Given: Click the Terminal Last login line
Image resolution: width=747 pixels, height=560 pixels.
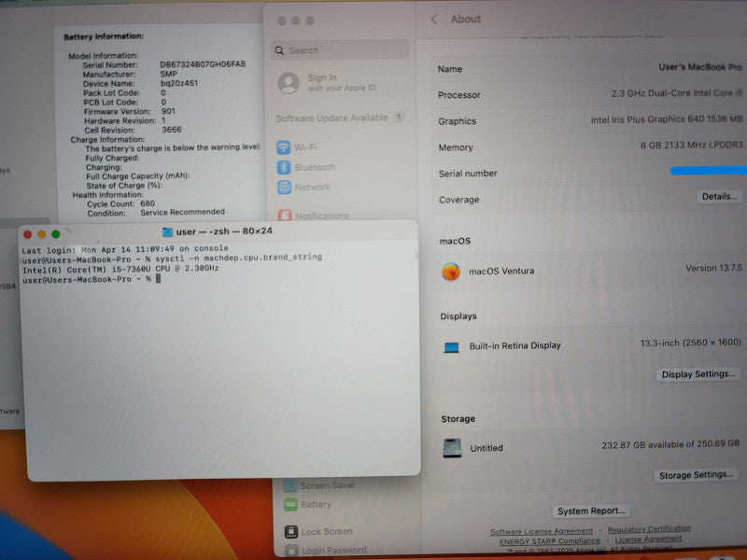Looking at the screenshot, I should 125,248.
